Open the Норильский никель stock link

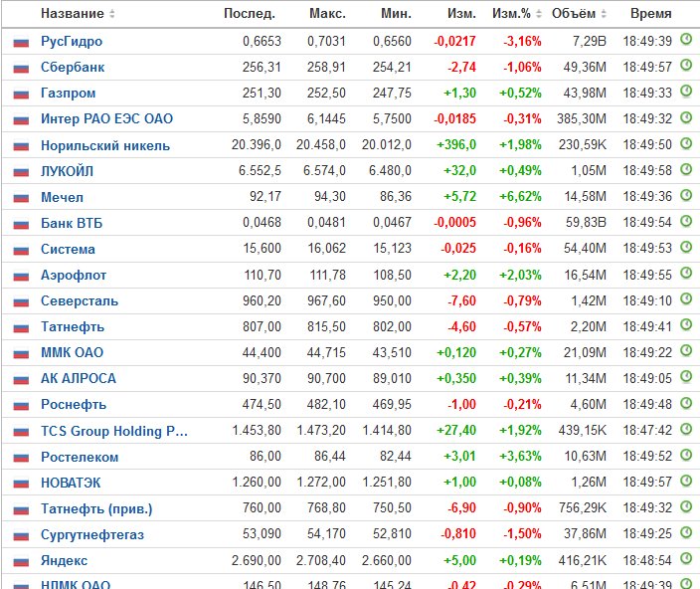pos(105,145)
